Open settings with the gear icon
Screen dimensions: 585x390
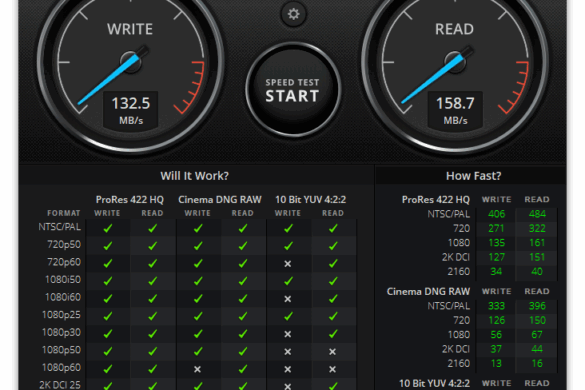[x=293, y=14]
